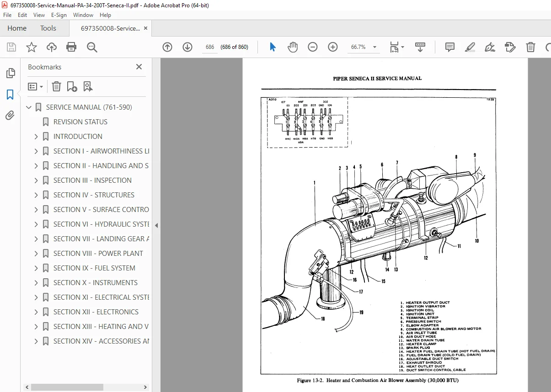Switch to the Home tab

coord(17,28)
